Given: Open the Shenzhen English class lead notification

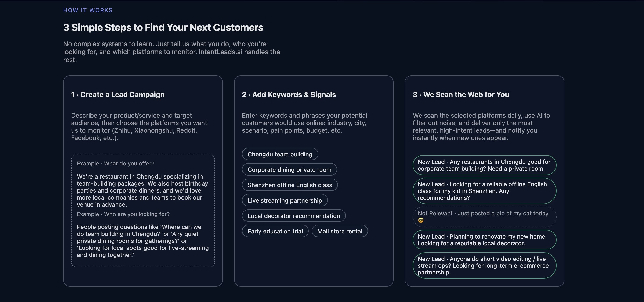Looking at the screenshot, I should (x=484, y=191).
